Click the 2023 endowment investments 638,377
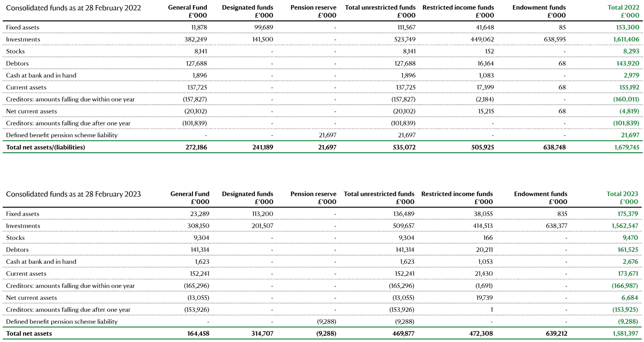The image size is (644, 342). pyautogui.click(x=556, y=226)
